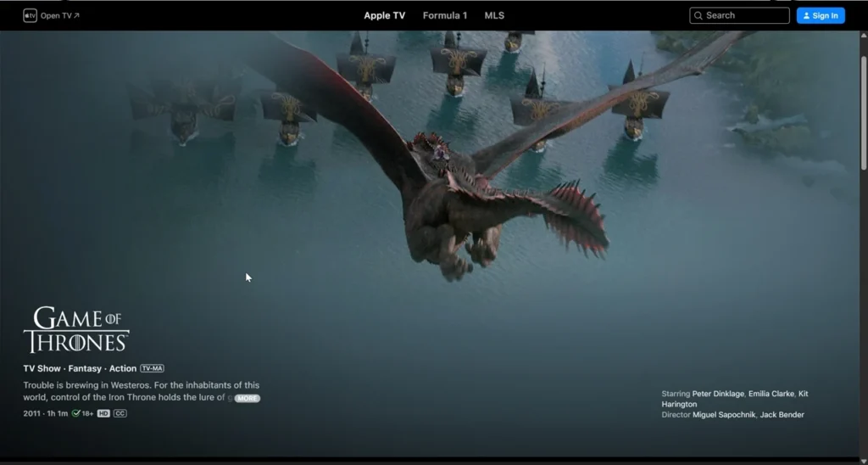
Task: Click the HD quality badge
Action: (103, 413)
